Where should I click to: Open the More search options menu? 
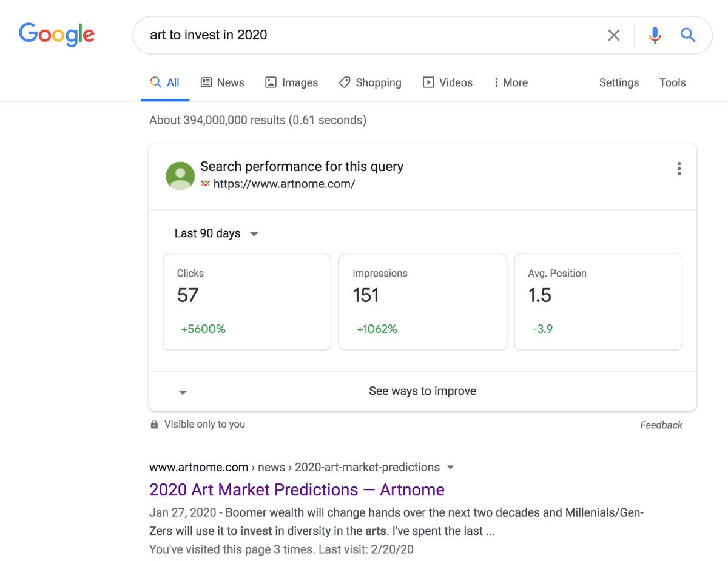pos(511,82)
